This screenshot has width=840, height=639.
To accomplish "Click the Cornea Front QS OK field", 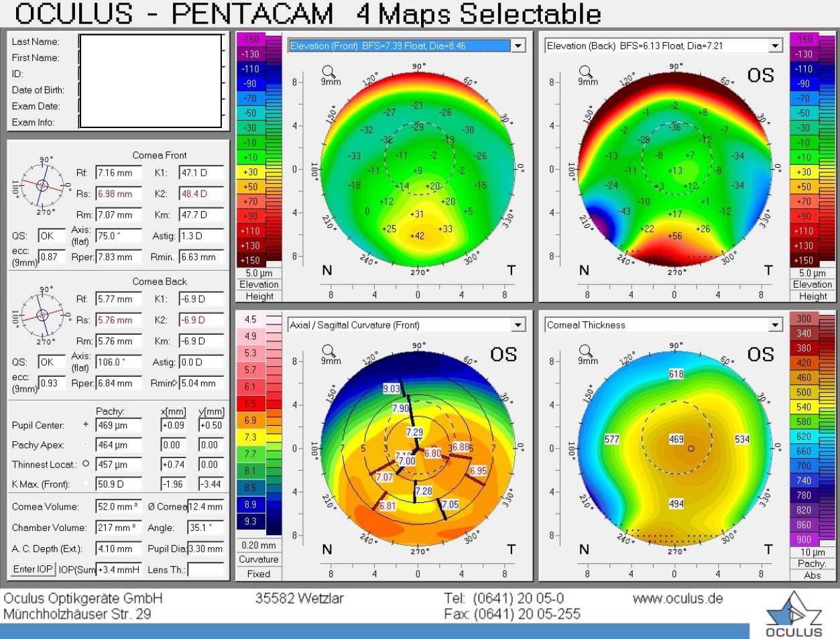I will (x=52, y=236).
